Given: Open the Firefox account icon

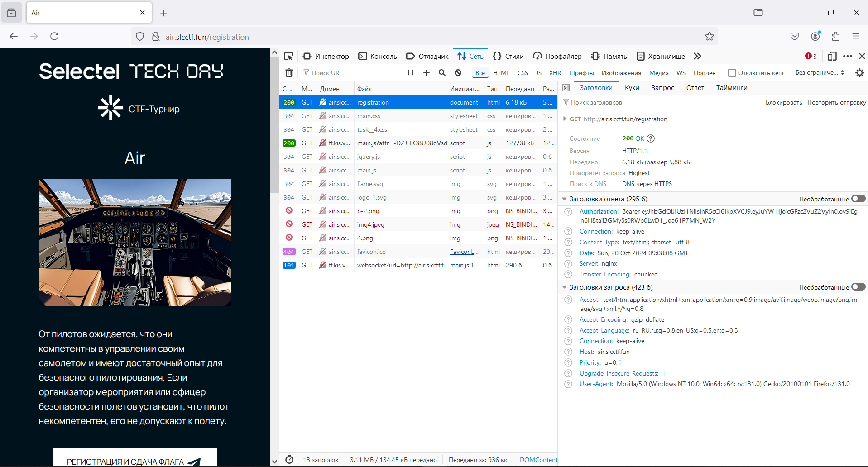Looking at the screenshot, I should 815,36.
